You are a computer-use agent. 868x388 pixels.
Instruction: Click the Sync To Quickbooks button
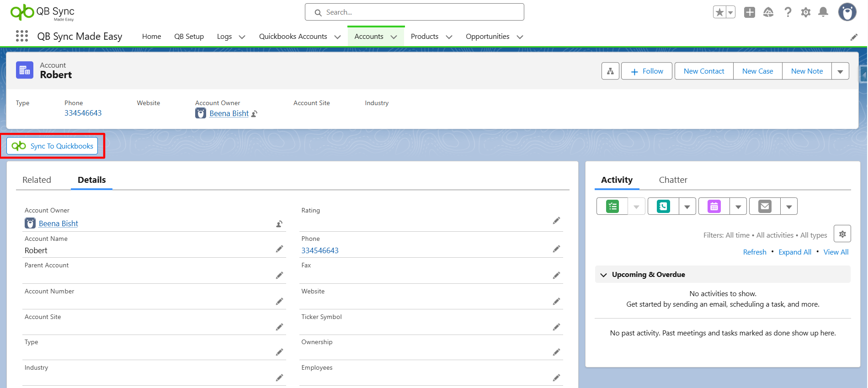pos(53,146)
